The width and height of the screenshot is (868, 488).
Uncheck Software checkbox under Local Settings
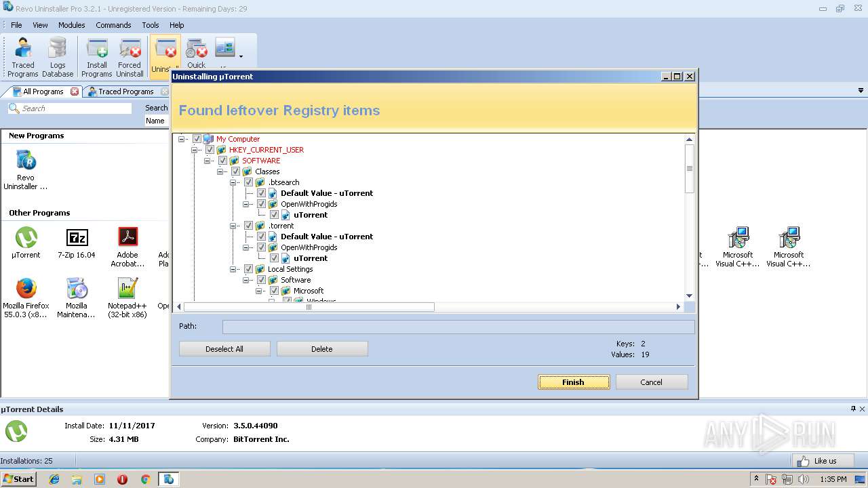(x=261, y=280)
